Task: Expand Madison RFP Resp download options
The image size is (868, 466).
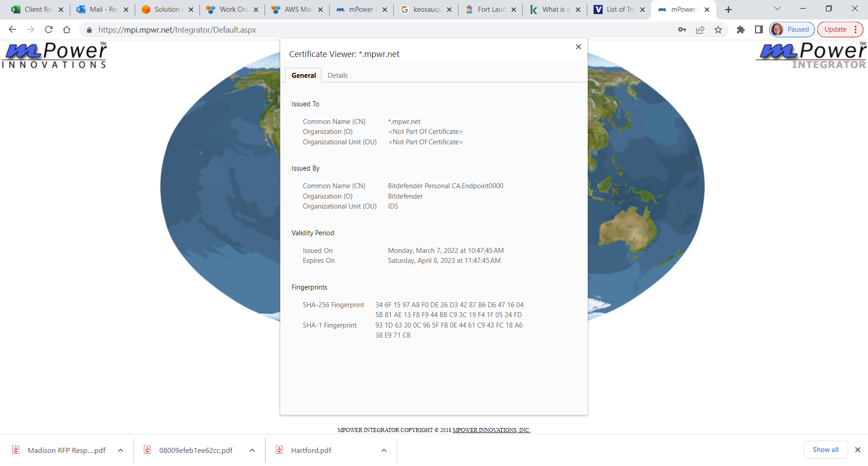Action: (x=121, y=450)
